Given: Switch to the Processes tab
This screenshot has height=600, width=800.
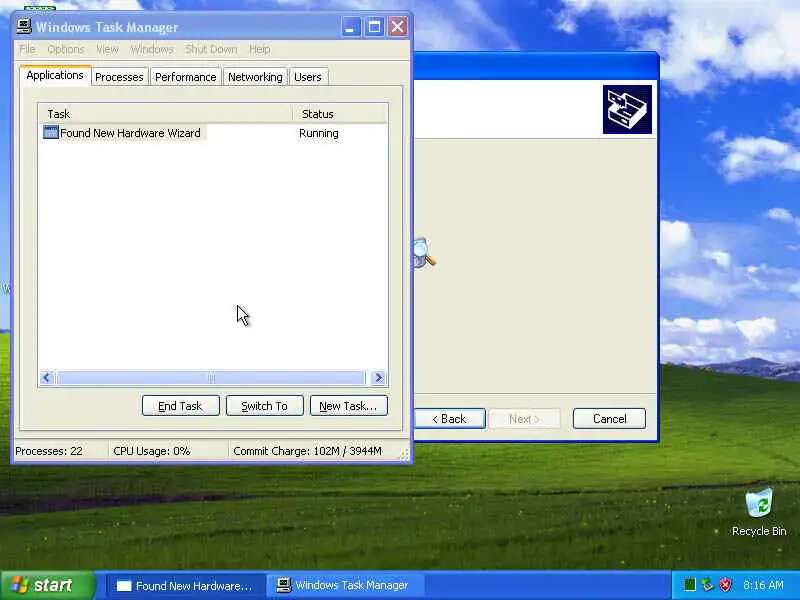Looking at the screenshot, I should 119,77.
